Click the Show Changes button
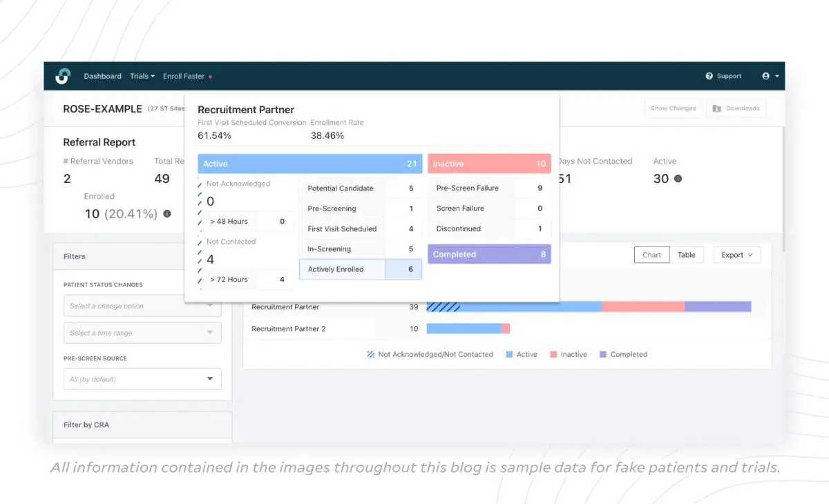This screenshot has height=504, width=829. [673, 108]
